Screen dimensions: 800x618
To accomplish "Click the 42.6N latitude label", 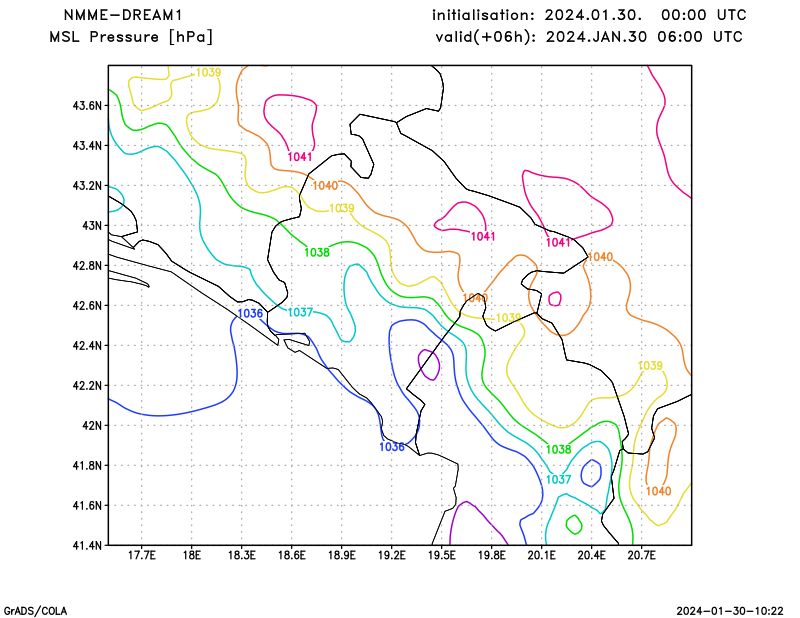I will click(x=87, y=306).
